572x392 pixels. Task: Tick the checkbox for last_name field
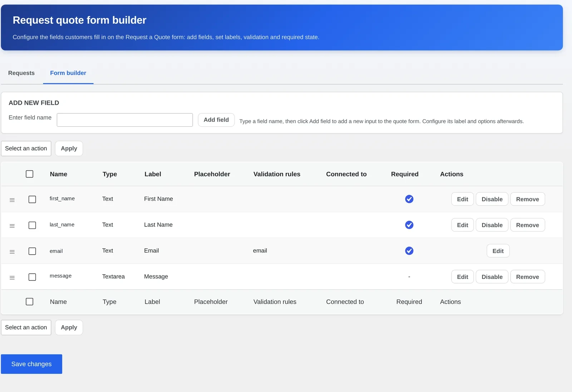click(32, 225)
